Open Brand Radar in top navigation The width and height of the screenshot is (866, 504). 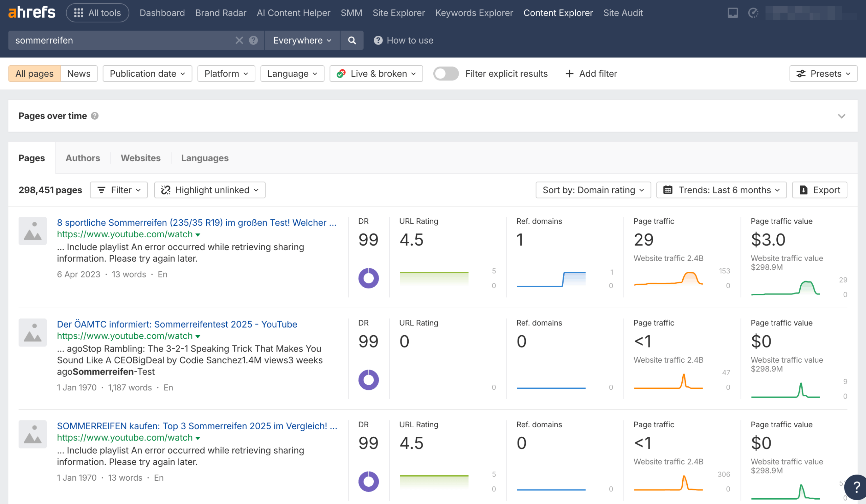[221, 13]
